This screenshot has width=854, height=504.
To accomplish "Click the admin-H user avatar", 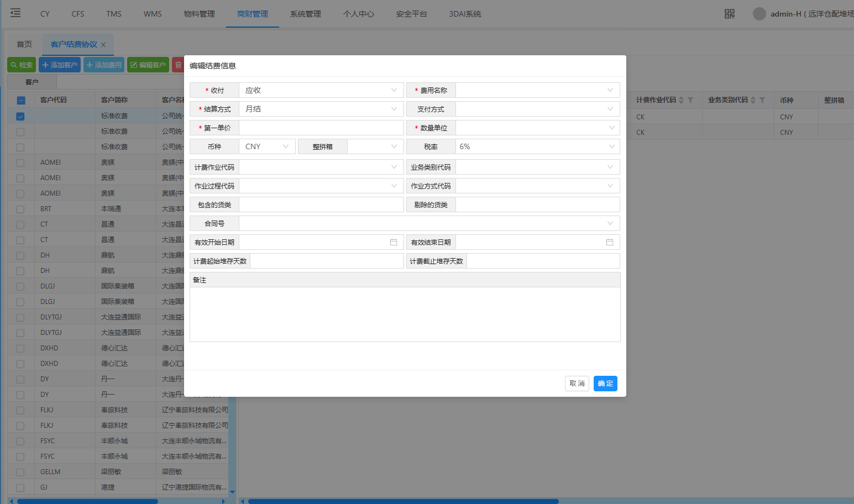I will pos(759,14).
